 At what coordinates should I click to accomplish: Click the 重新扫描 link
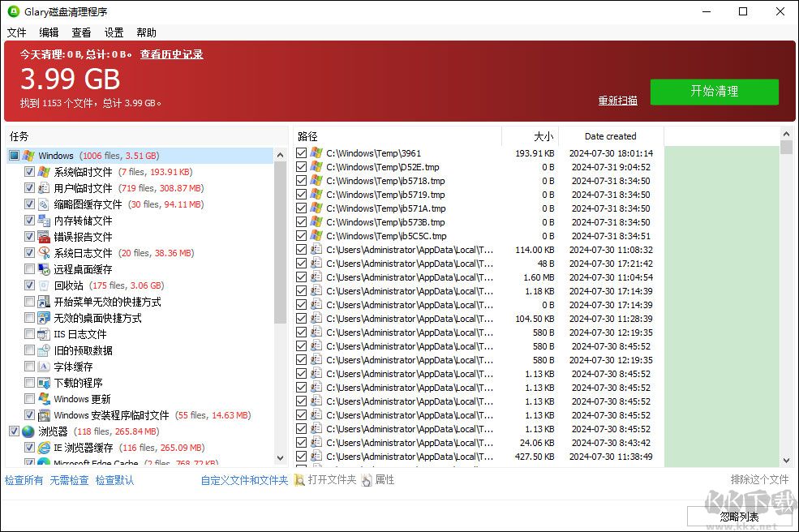[x=617, y=101]
